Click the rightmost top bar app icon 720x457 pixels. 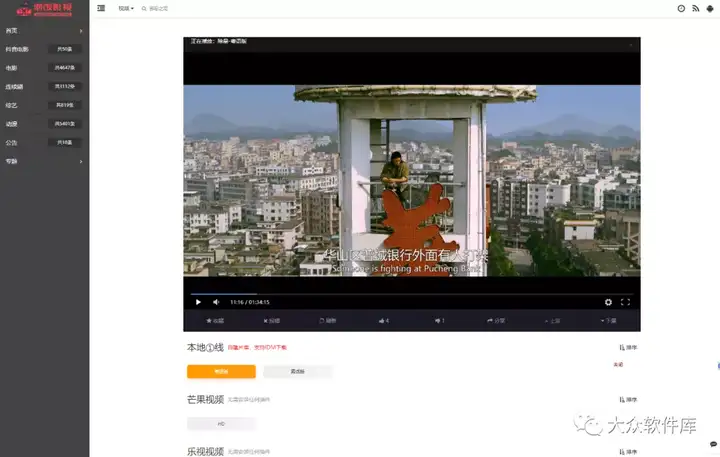click(x=710, y=8)
